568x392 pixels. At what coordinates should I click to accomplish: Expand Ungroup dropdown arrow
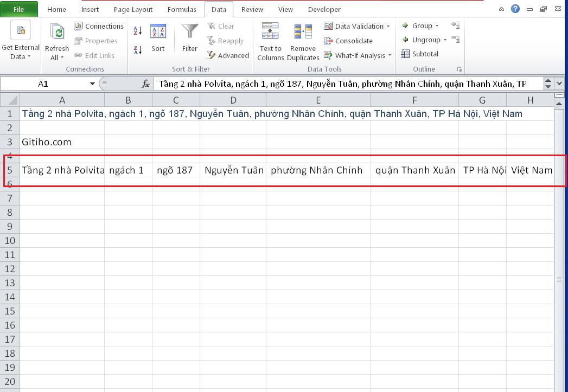[445, 40]
